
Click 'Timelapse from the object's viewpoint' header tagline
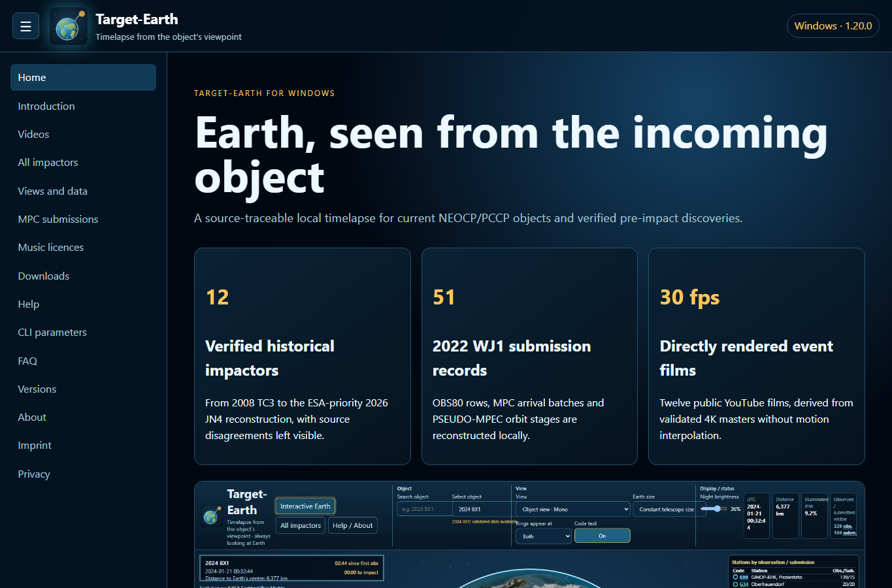pyautogui.click(x=169, y=37)
